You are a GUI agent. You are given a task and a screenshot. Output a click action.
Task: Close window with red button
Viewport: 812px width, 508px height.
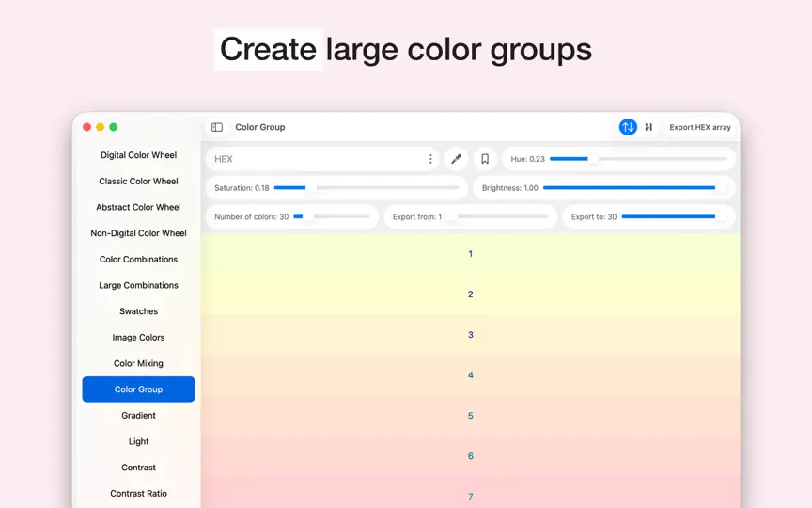click(87, 127)
